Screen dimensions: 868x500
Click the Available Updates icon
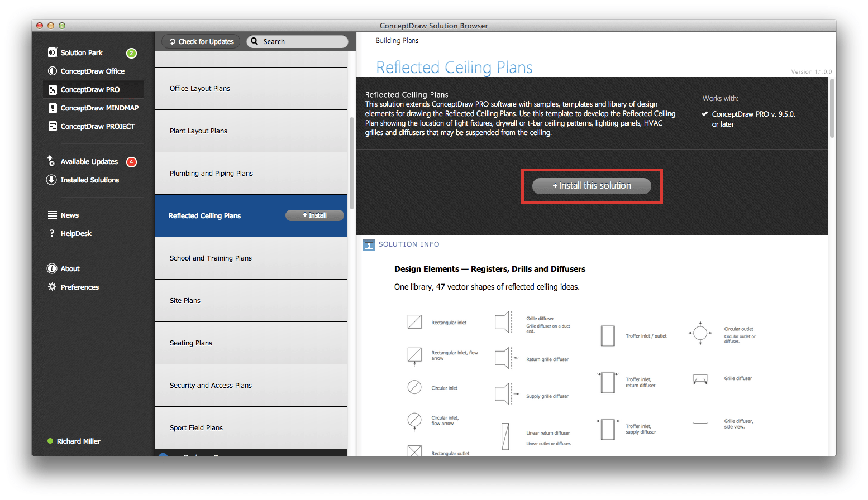[x=51, y=161]
